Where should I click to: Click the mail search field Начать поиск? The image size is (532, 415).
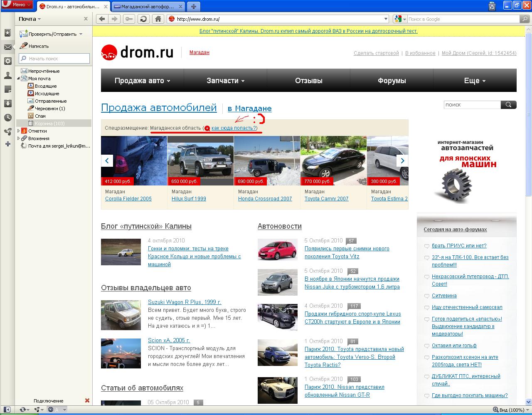click(54, 59)
